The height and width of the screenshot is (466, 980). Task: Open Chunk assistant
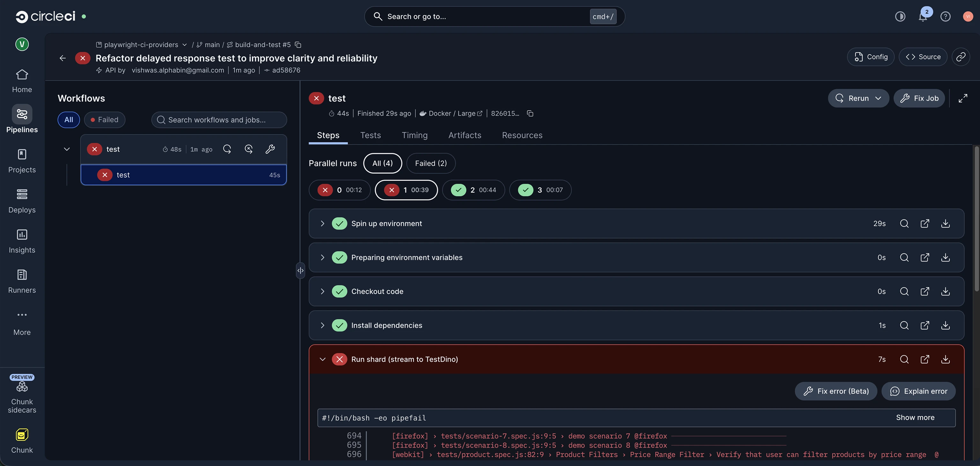(22, 441)
